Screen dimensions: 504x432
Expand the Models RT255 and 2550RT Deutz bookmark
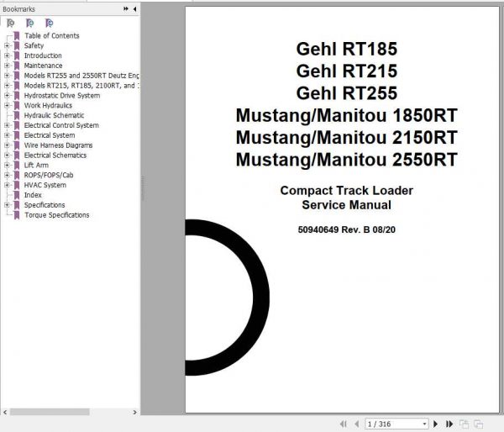coord(7,76)
